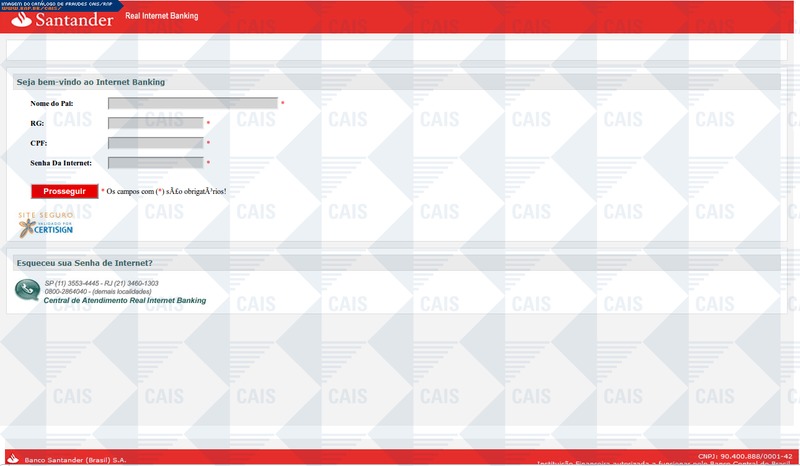This screenshot has width=800, height=466.
Task: Click the red asterisk beside Nome do Pai
Action: [x=283, y=103]
